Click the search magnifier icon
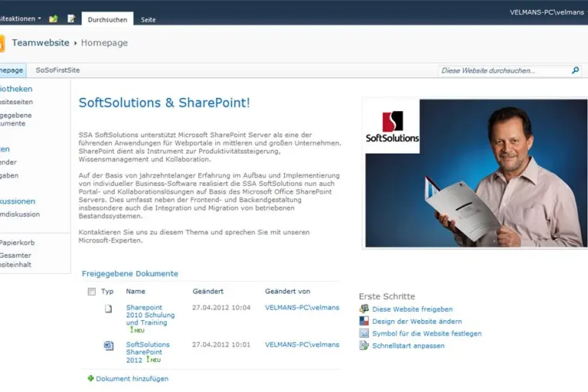Screen dimensions: 588x392 575,70
